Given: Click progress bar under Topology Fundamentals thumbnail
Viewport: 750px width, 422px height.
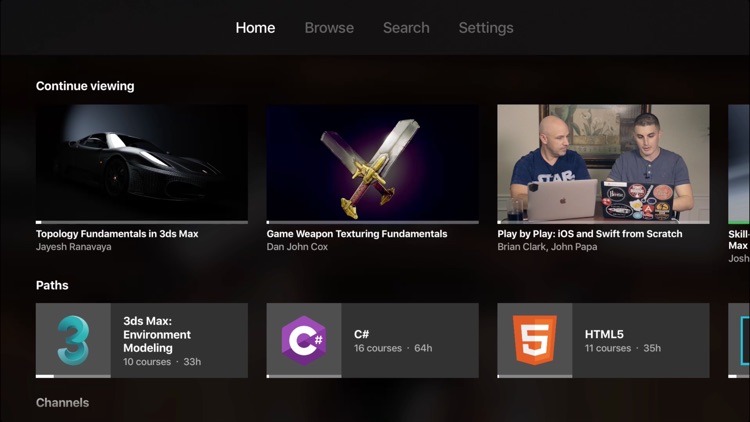Looking at the screenshot, I should point(142,222).
